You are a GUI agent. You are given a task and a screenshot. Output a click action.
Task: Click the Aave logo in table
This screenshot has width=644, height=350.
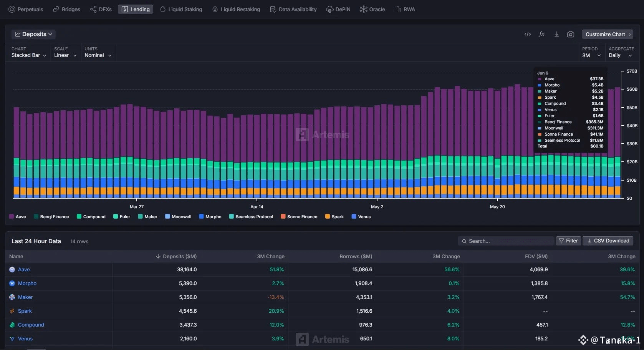pyautogui.click(x=12, y=270)
